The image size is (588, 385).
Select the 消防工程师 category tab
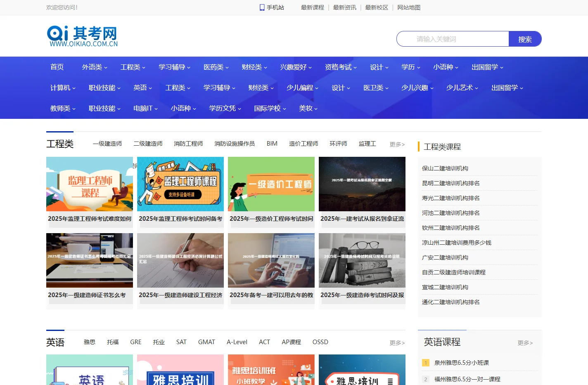pyautogui.click(x=188, y=144)
